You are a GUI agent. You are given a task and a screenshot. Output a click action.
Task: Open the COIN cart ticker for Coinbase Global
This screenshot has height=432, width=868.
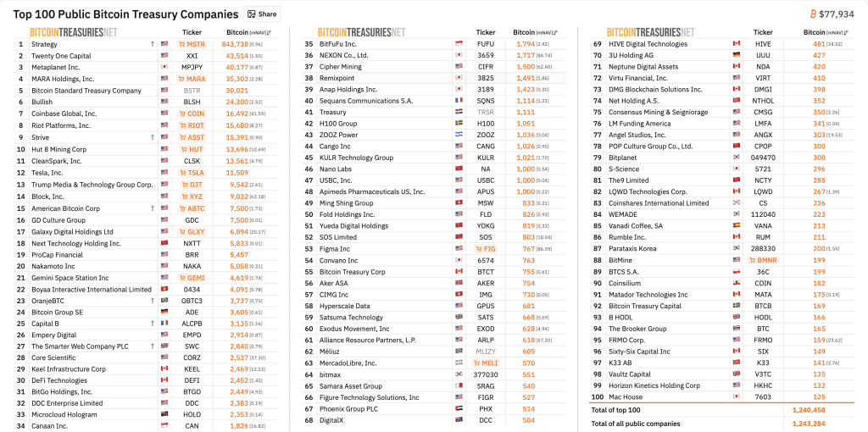point(192,114)
